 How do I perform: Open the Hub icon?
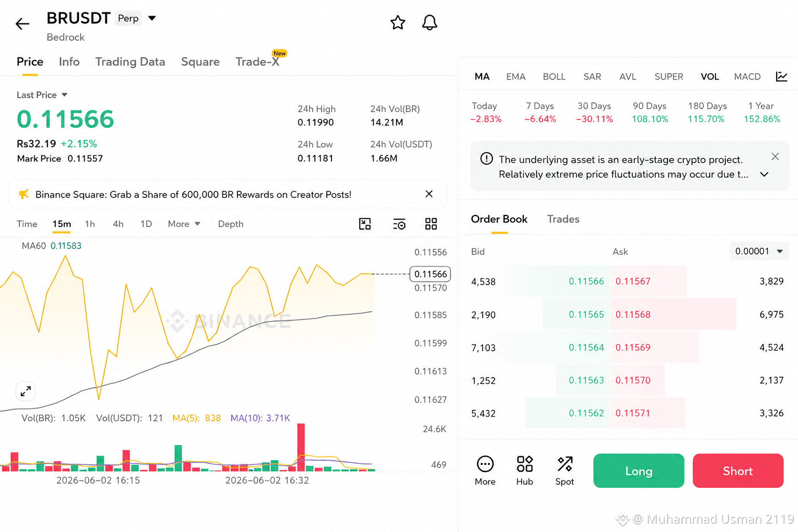[x=525, y=470]
